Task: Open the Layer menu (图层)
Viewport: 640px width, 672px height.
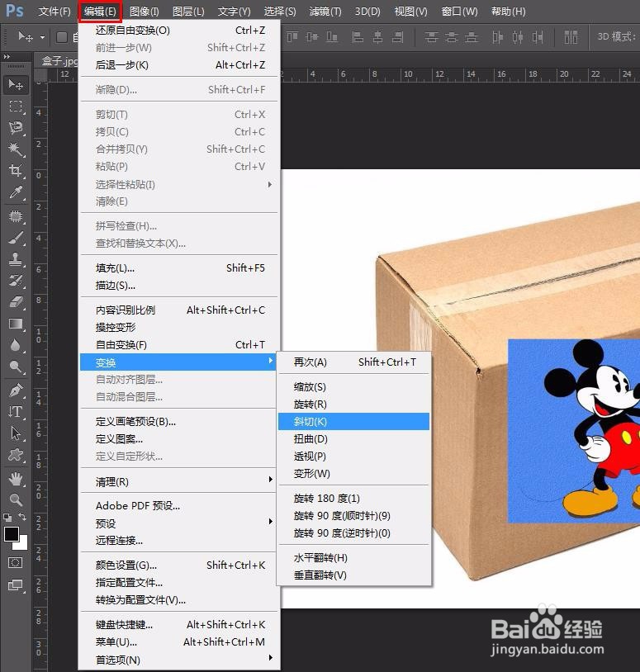Action: coord(188,12)
